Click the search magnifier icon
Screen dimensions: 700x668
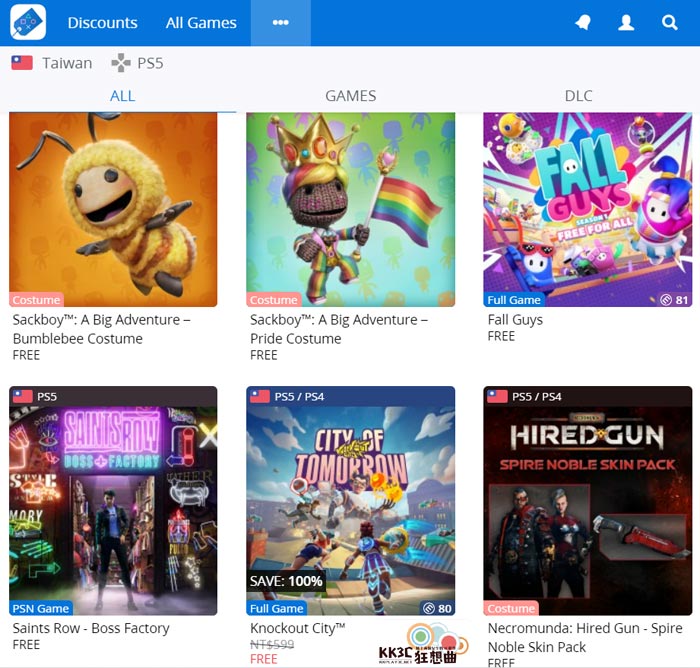tap(669, 22)
